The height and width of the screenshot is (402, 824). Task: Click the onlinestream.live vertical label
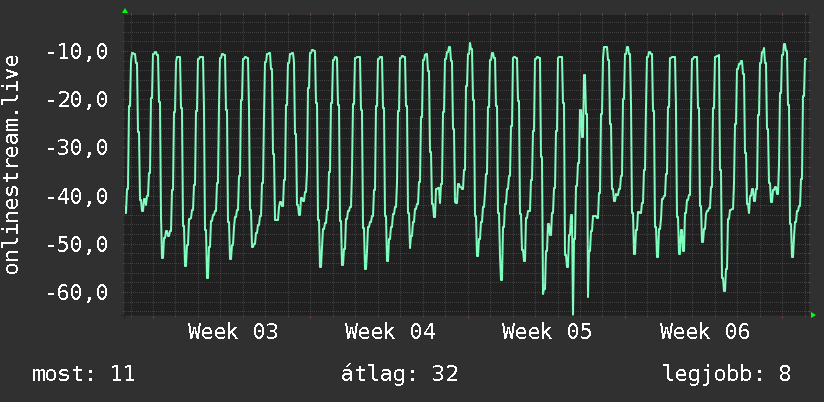pyautogui.click(x=12, y=164)
